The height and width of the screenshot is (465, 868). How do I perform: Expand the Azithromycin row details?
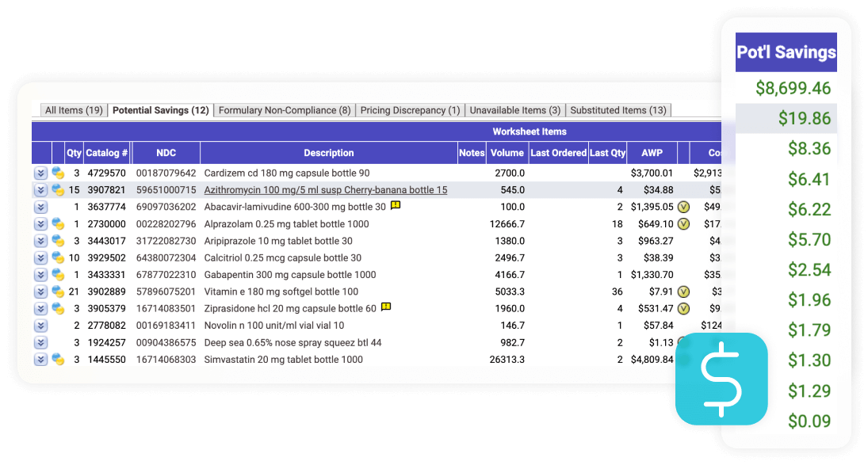[x=40, y=190]
